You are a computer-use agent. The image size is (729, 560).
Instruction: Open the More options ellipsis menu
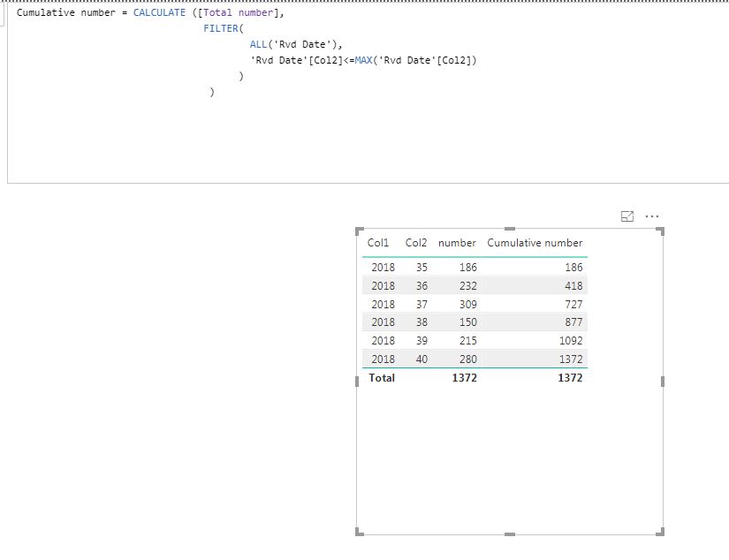(652, 216)
